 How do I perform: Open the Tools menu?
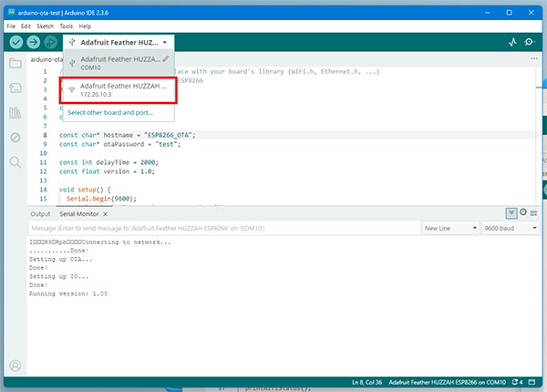coord(67,26)
